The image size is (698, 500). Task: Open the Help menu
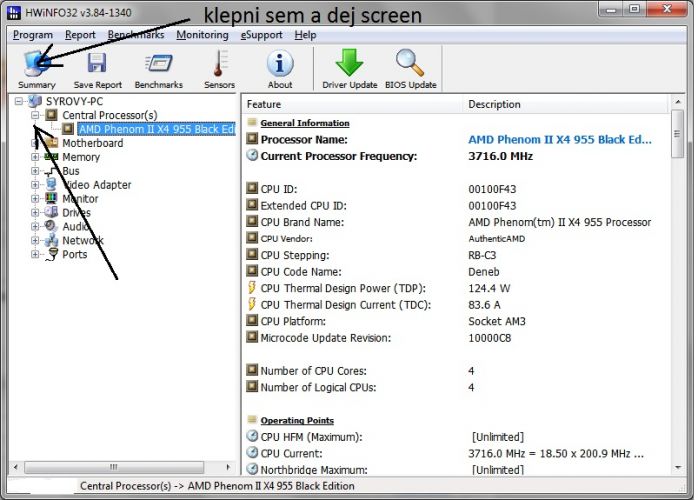[x=305, y=35]
